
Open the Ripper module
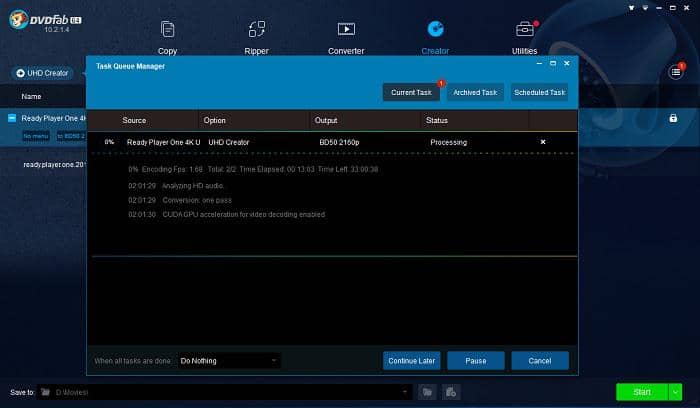[256, 37]
